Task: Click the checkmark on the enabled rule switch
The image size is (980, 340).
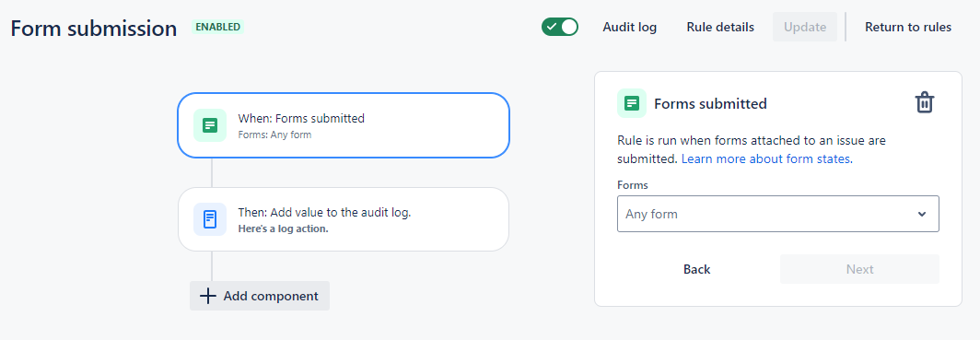Action: [x=551, y=27]
